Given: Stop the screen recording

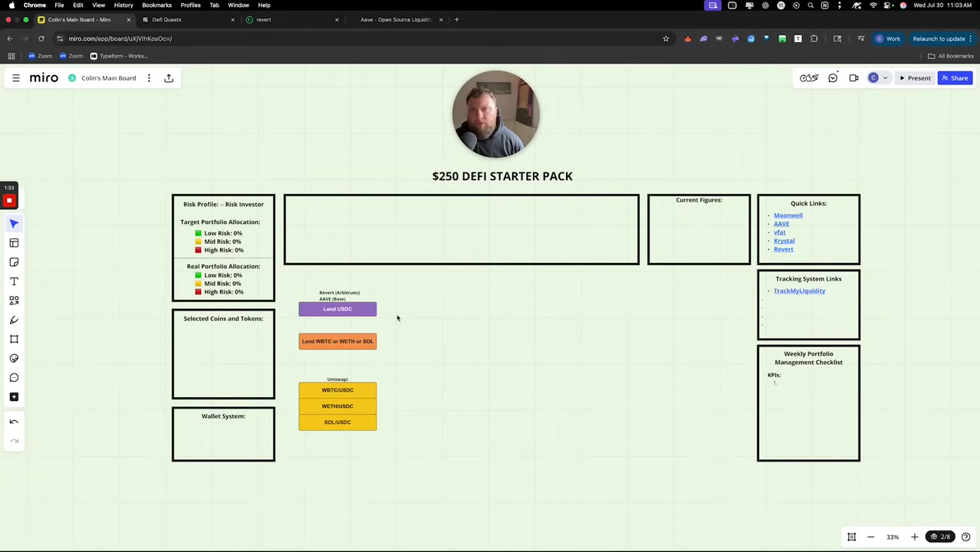Looking at the screenshot, I should [x=9, y=201].
